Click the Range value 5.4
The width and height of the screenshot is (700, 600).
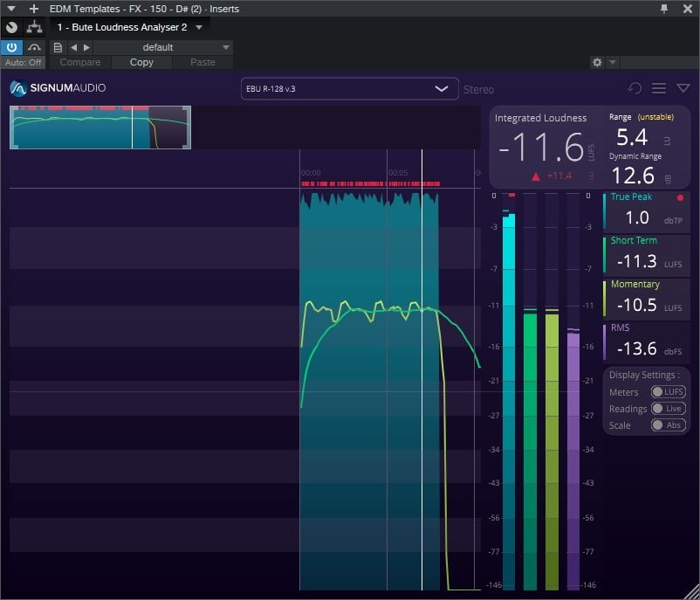(x=632, y=137)
